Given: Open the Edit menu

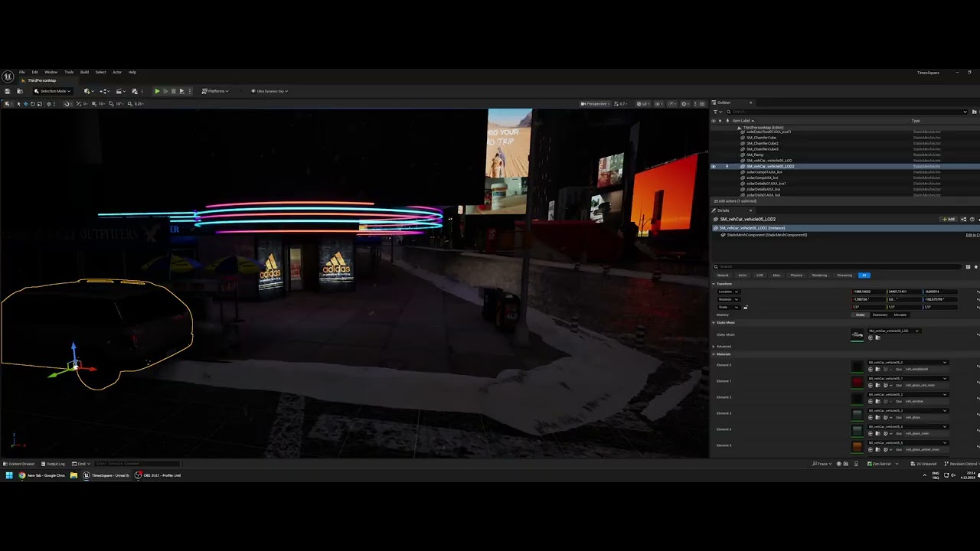Looking at the screenshot, I should click(34, 72).
